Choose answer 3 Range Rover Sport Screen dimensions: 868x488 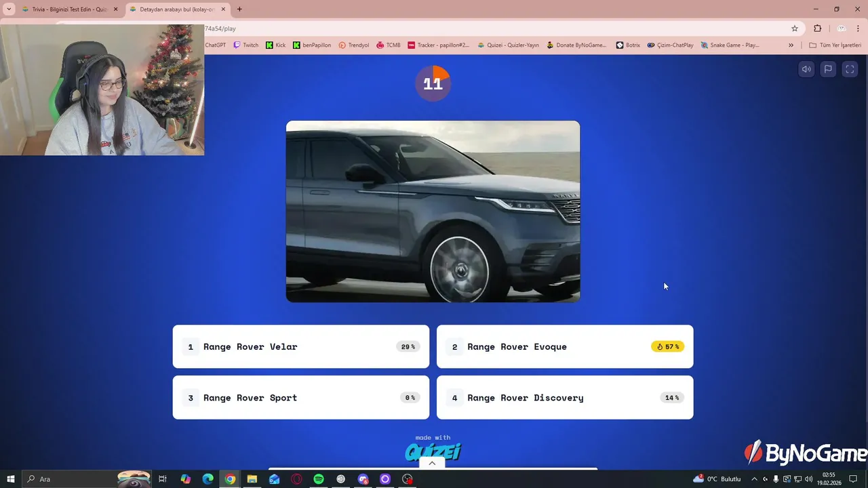301,397
